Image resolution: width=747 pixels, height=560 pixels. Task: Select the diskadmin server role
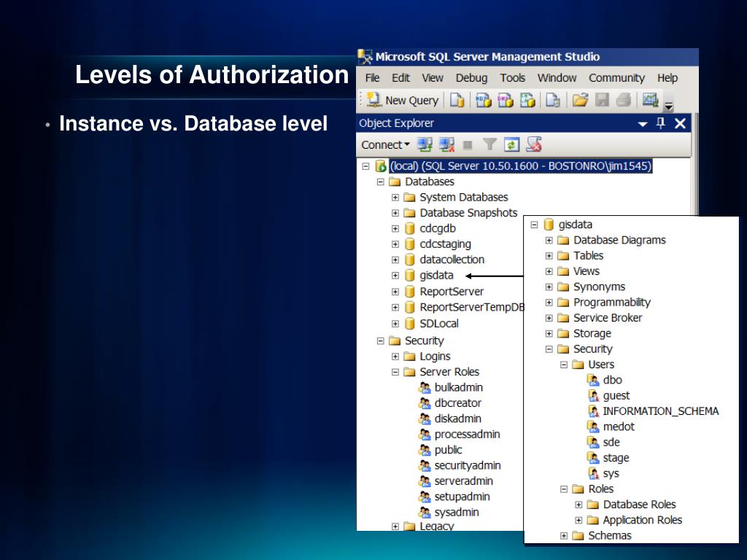coord(458,419)
